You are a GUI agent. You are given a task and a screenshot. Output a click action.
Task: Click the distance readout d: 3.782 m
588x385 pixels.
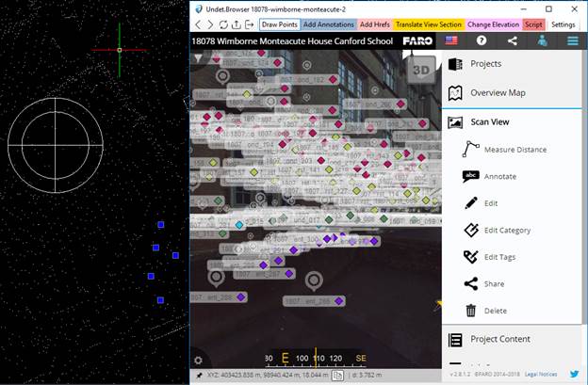coord(367,375)
